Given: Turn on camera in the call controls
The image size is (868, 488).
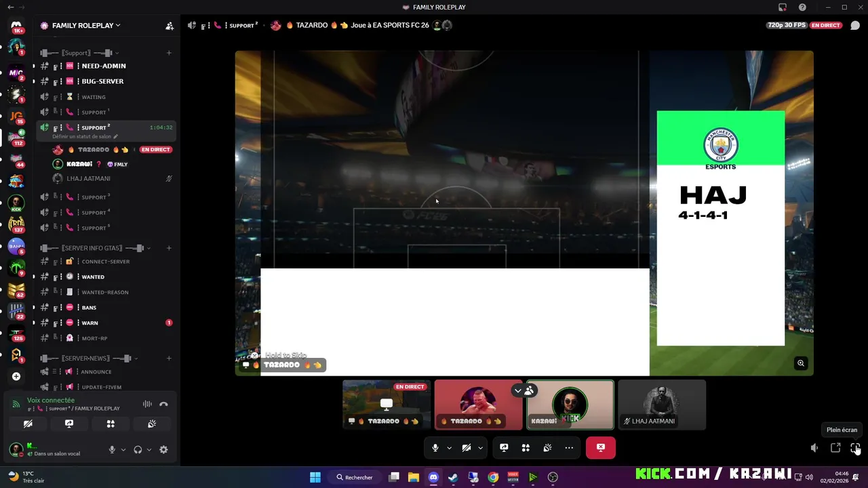Looking at the screenshot, I should 467,448.
